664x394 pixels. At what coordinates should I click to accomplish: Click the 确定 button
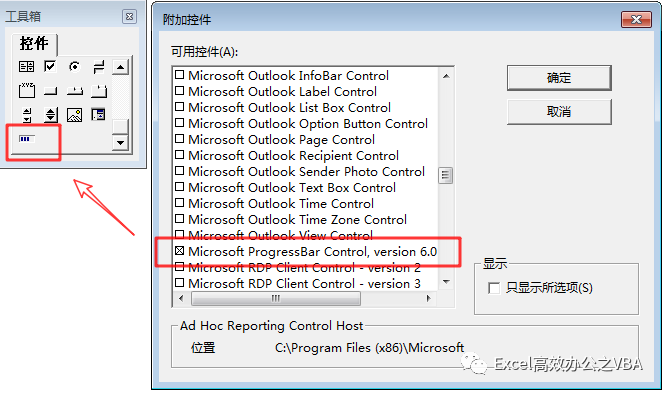[x=559, y=78]
